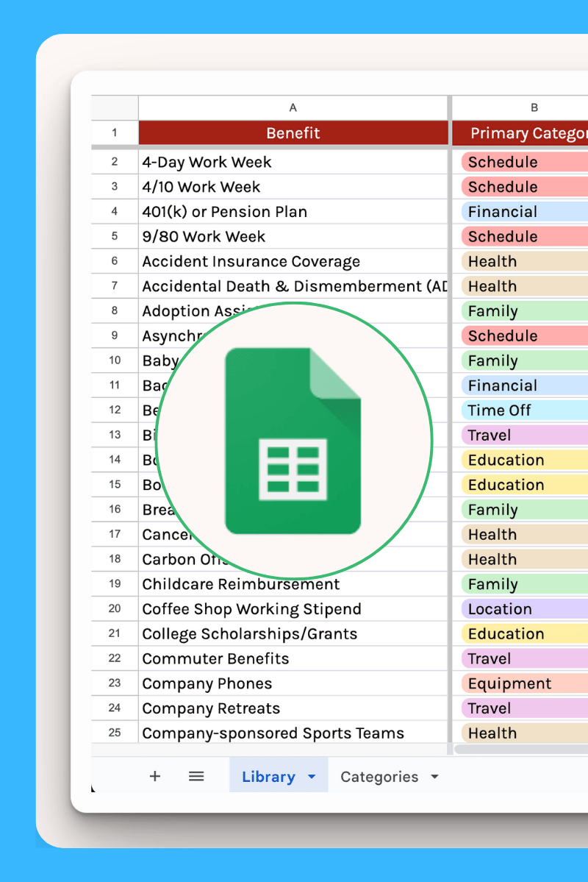Expand the Library tab dropdown arrow
The width and height of the screenshot is (588, 882).
click(x=312, y=777)
